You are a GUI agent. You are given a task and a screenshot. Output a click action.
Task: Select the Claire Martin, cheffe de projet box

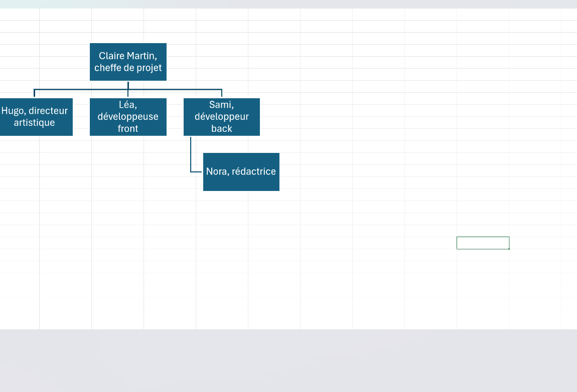click(x=128, y=62)
